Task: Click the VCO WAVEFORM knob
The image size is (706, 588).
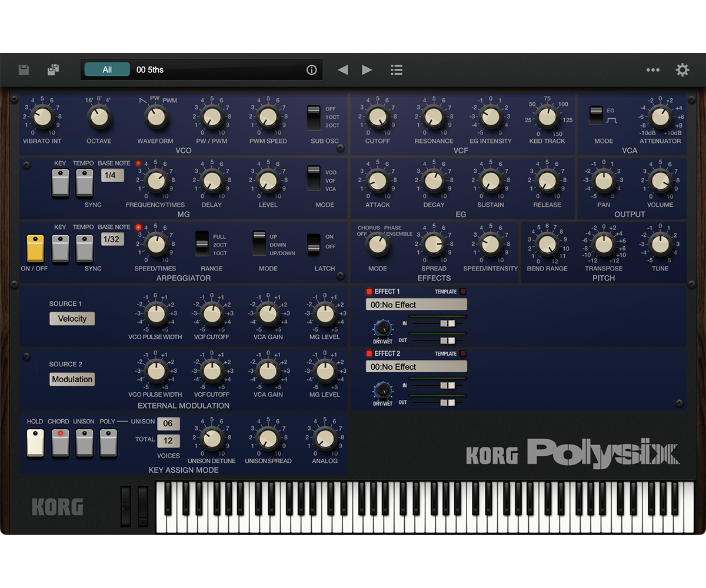Action: click(x=156, y=117)
